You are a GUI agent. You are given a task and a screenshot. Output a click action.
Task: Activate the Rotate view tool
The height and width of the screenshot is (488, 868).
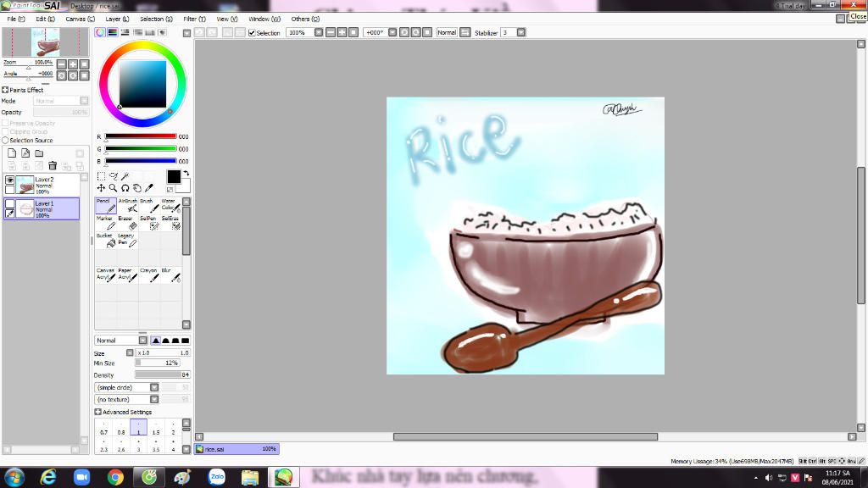pos(125,188)
